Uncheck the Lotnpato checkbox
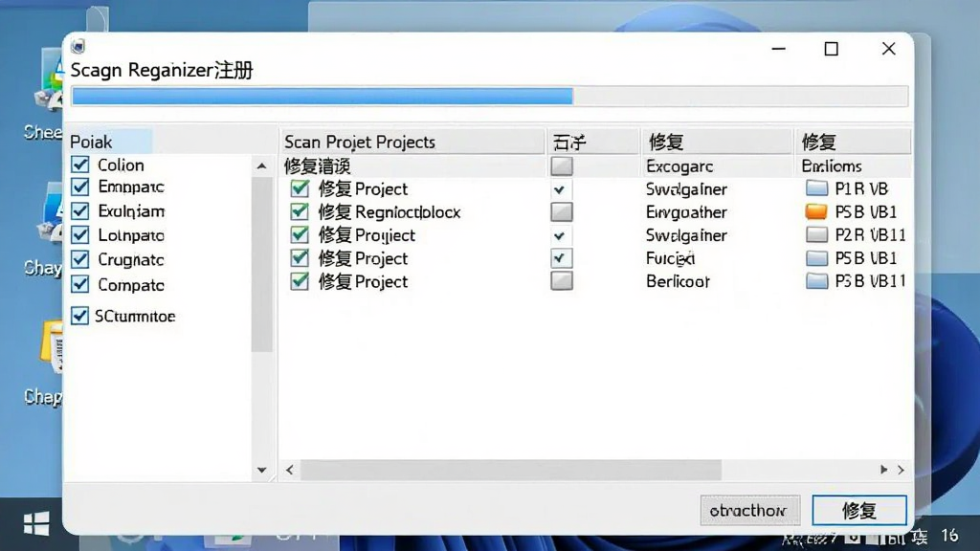The image size is (980, 551). click(x=80, y=235)
